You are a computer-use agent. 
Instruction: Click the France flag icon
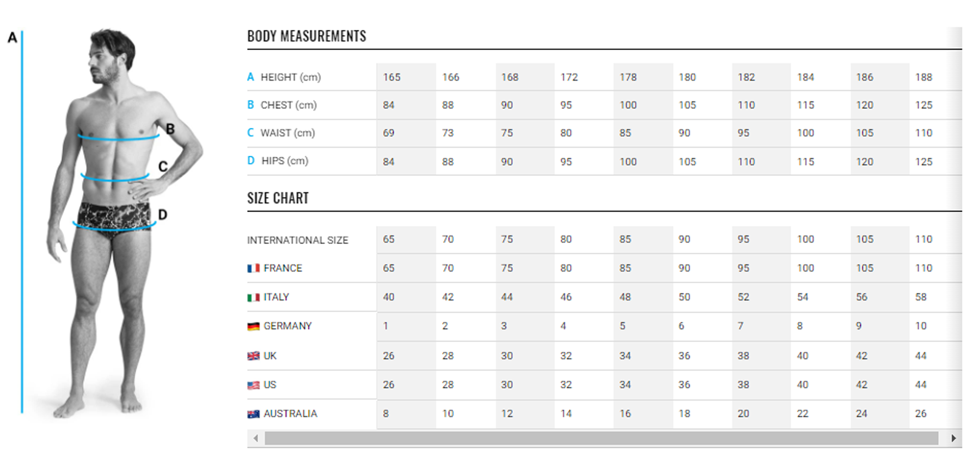[x=253, y=268]
